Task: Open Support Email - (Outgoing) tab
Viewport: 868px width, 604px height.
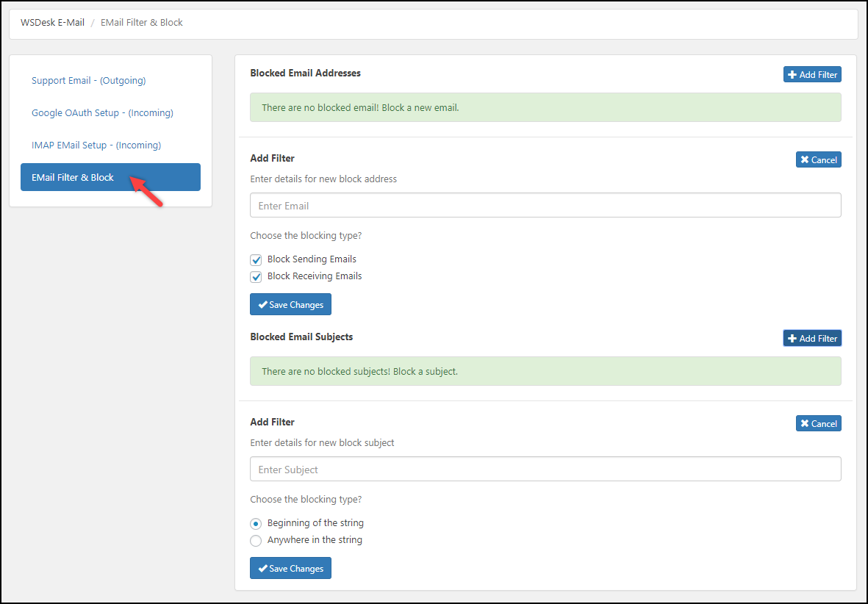Action: click(x=88, y=80)
